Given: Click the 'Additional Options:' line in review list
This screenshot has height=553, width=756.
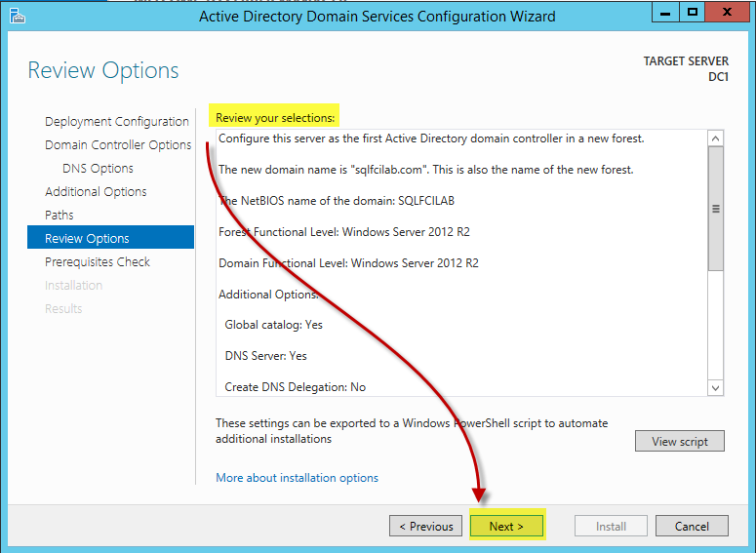Looking at the screenshot, I should [268, 295].
